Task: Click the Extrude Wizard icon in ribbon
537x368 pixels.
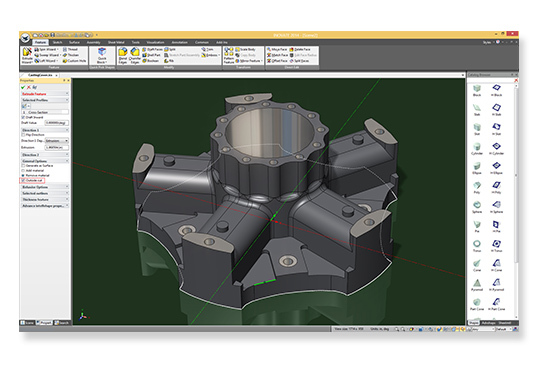Action: (27, 55)
